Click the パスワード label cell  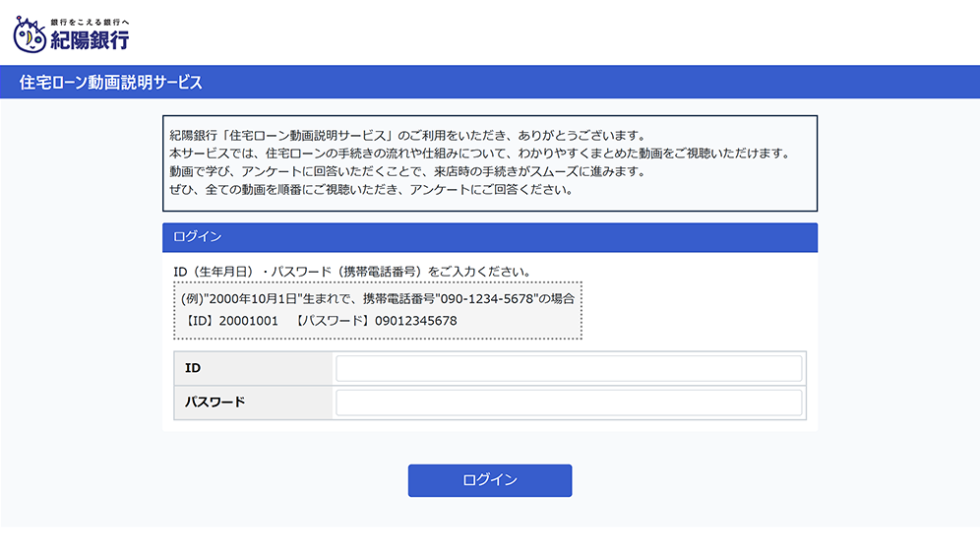click(x=253, y=403)
